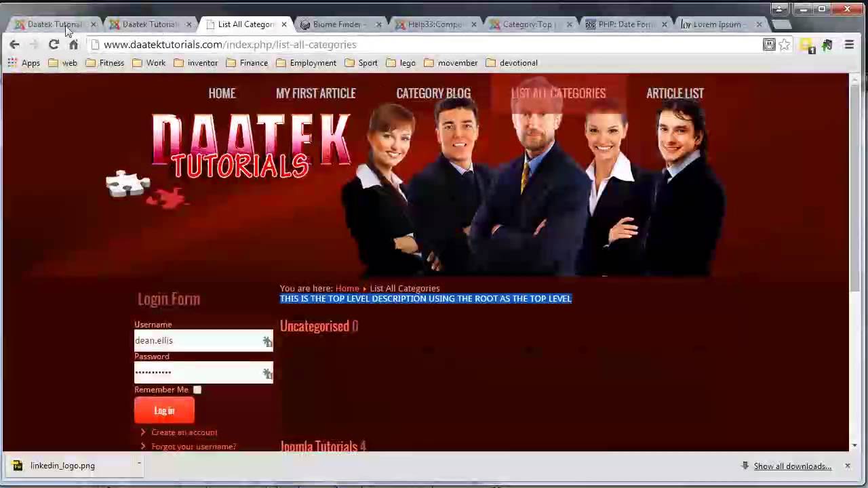Close the PHP: Date Format tab

pyautogui.click(x=664, y=24)
